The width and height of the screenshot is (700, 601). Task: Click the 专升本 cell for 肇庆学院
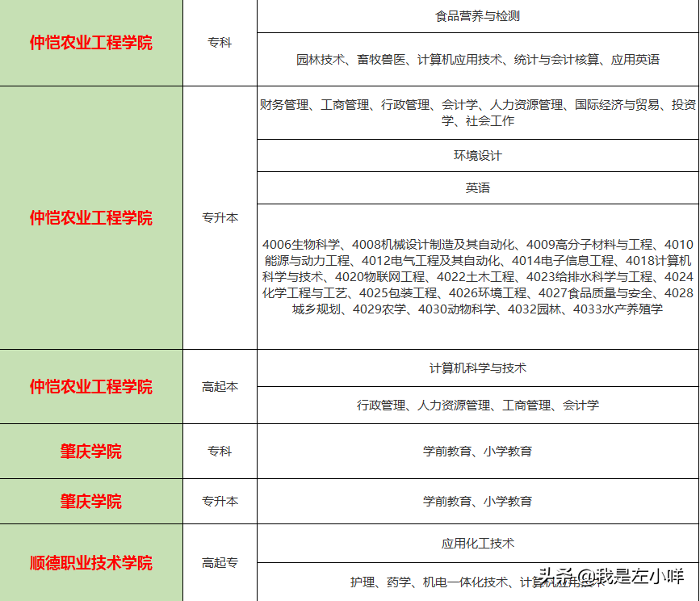point(221,502)
